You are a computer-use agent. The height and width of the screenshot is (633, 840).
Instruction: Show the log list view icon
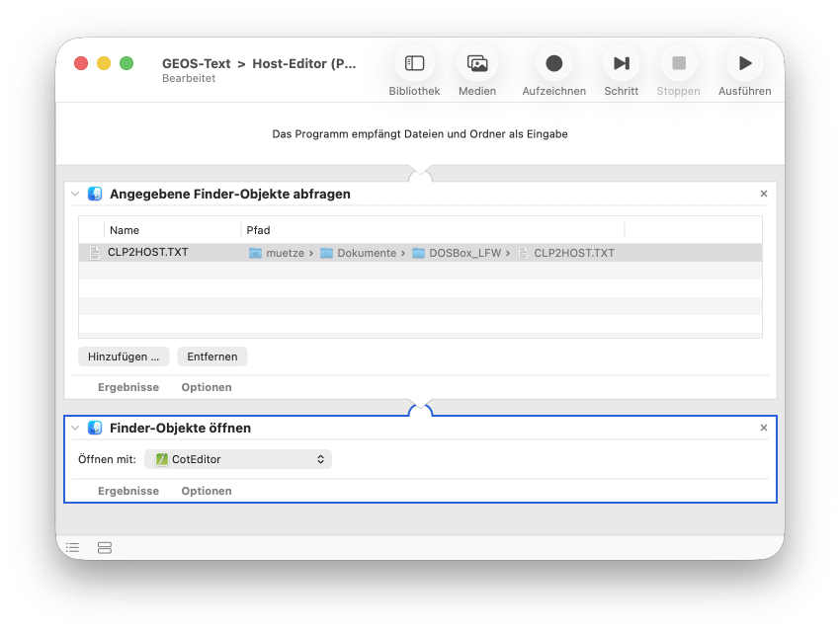point(73,547)
